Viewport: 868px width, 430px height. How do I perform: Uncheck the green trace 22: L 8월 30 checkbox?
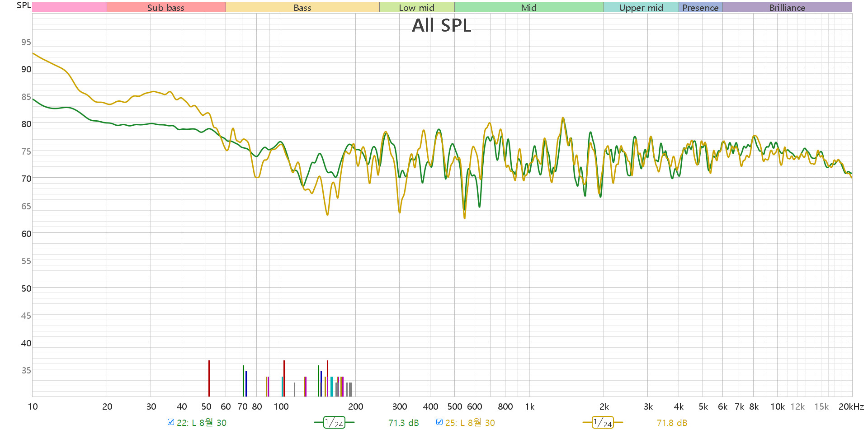[x=171, y=422]
